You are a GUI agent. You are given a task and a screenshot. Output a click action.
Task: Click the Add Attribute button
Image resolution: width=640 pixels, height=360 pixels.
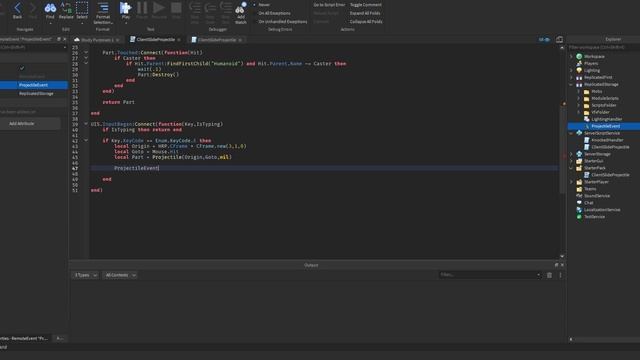pyautogui.click(x=22, y=123)
